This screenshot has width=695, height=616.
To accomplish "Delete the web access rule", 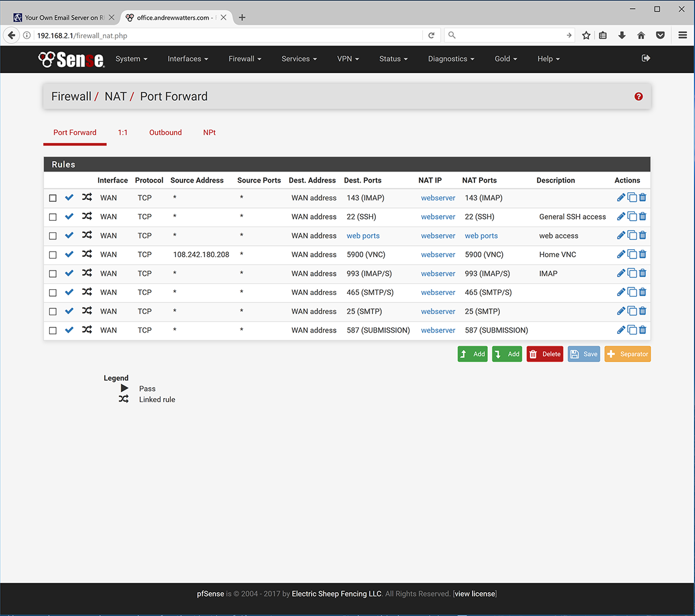I will [643, 235].
